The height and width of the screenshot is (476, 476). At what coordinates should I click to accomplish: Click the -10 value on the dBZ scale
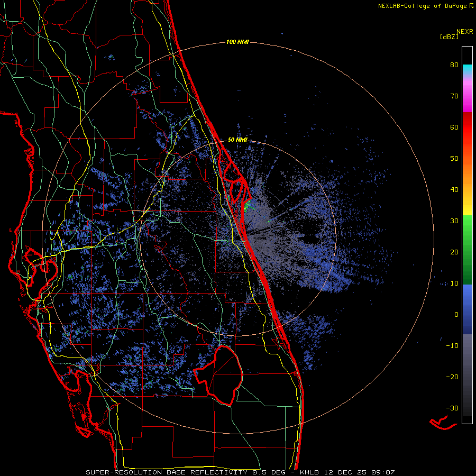tap(452, 346)
